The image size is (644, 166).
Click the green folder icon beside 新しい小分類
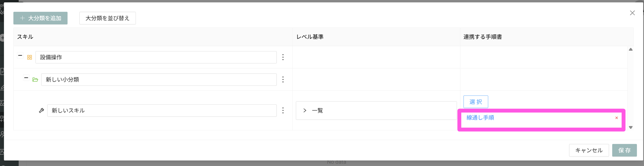(35, 80)
